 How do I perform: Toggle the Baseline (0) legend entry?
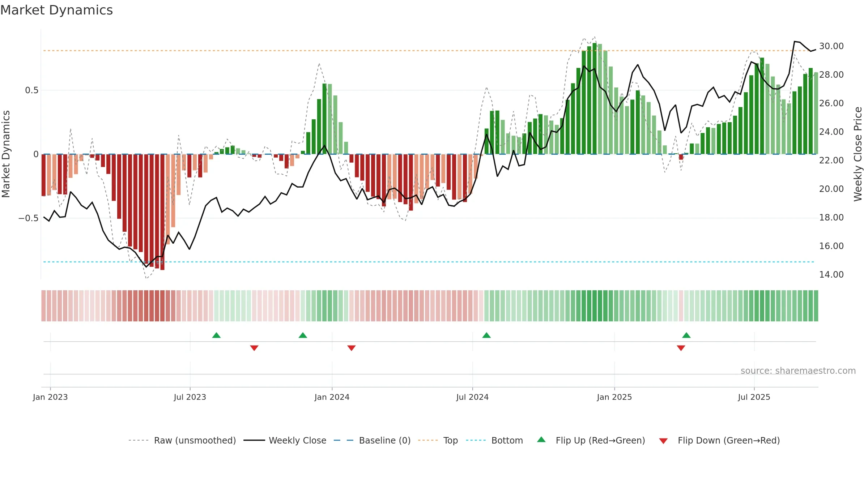pos(372,440)
